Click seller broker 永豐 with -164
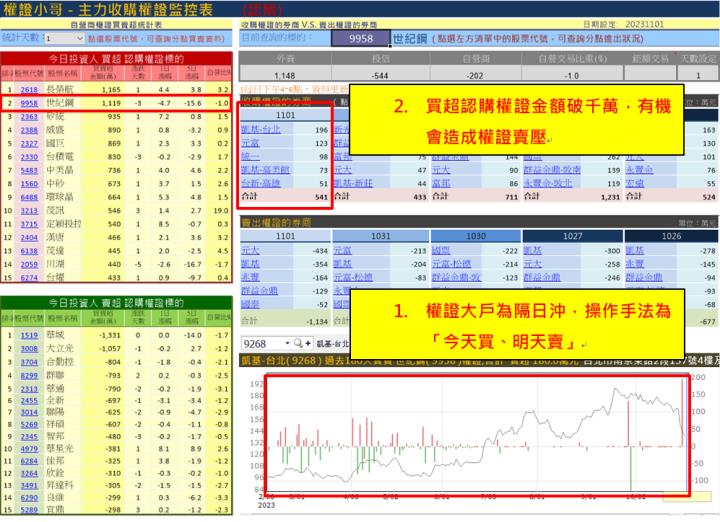Screen dimensions: 720x522 coord(250,277)
